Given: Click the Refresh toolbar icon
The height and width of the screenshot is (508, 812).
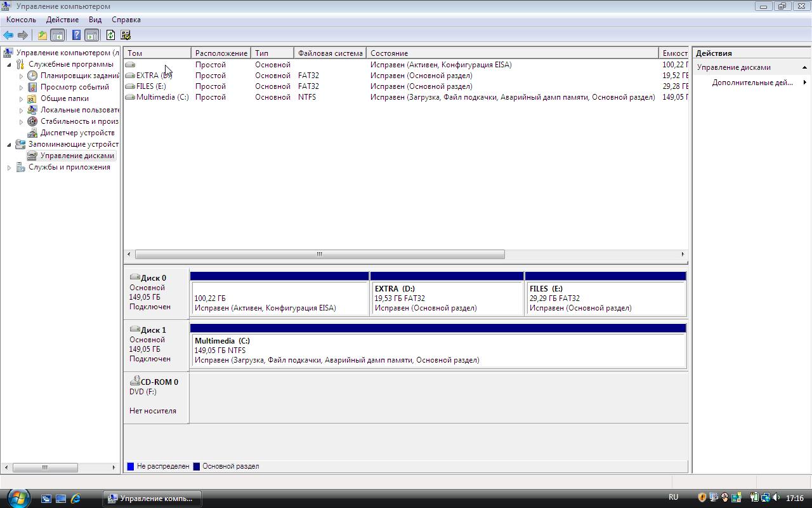Looking at the screenshot, I should (x=110, y=36).
